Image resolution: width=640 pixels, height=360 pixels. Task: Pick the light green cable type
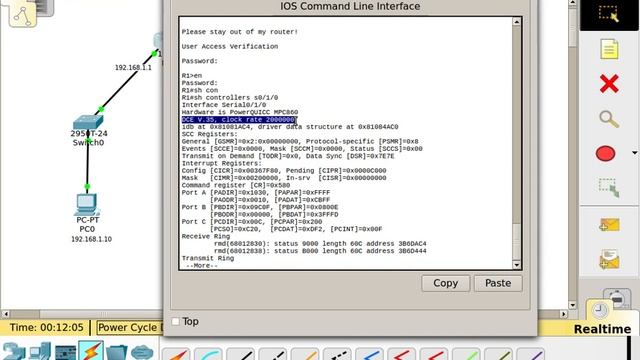click(466, 354)
